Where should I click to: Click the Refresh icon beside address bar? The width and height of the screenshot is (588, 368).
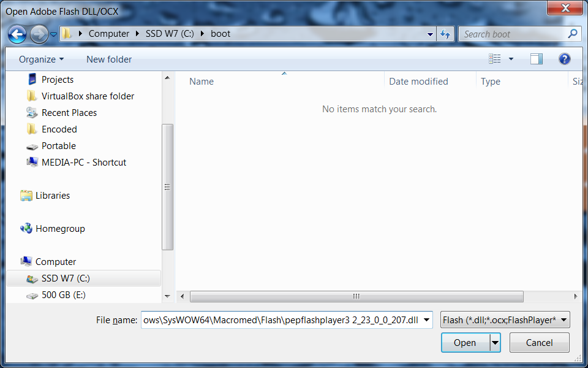(x=445, y=34)
